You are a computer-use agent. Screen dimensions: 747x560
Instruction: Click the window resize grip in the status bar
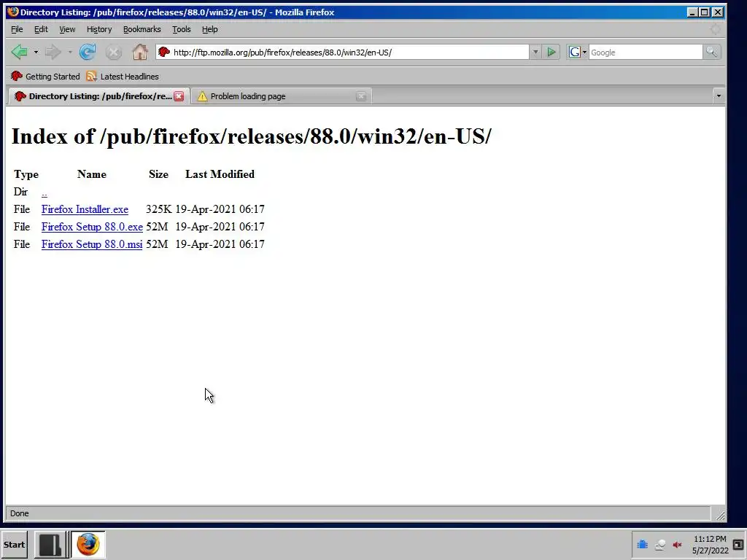(720, 516)
